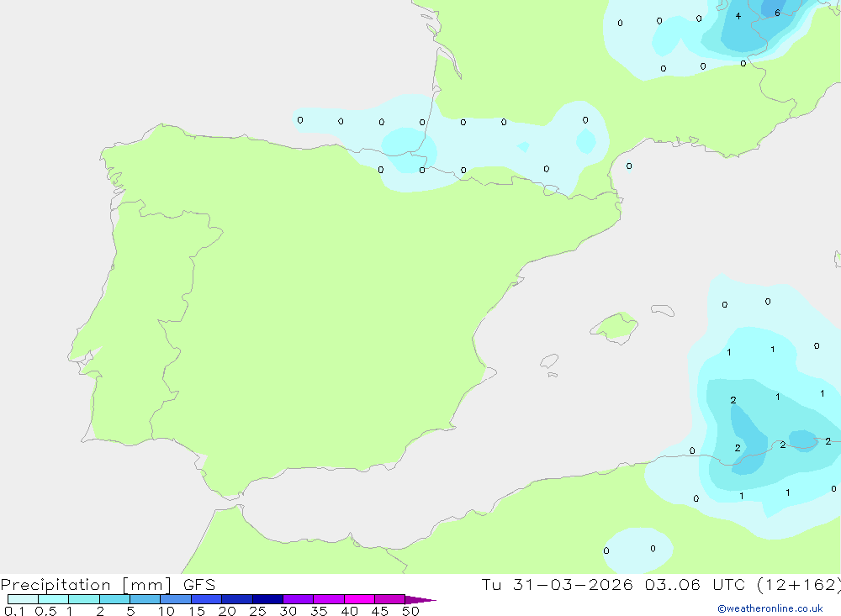Click the legend label "40"
841x616 pixels.
point(350,611)
